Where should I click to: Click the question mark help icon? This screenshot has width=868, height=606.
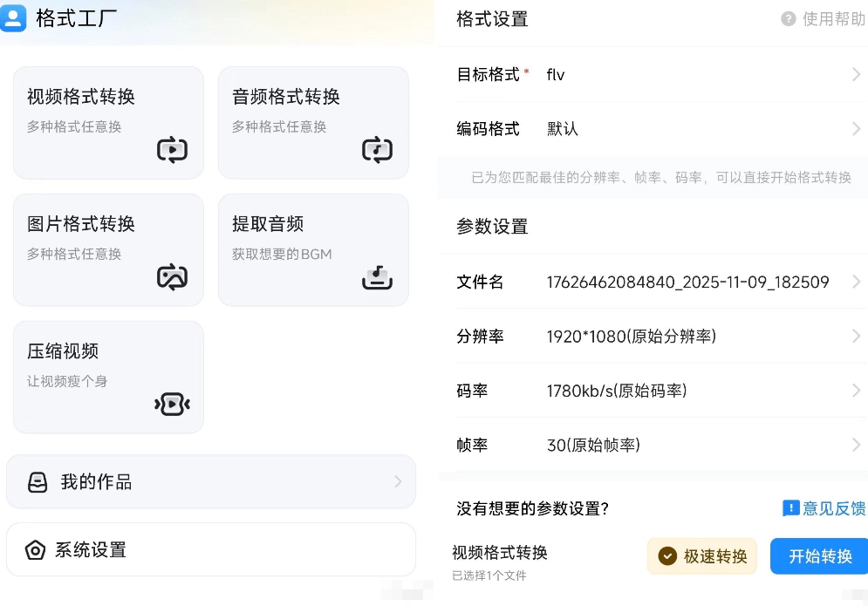click(789, 19)
